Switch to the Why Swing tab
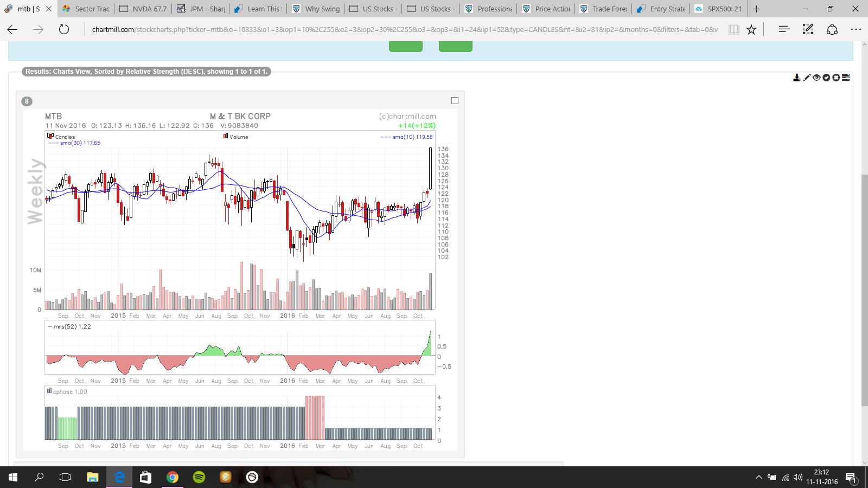Viewport: 868px width, 488px height. [316, 9]
